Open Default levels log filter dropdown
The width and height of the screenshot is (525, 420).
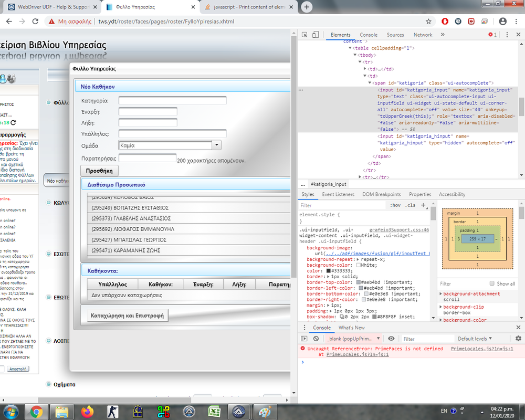point(475,339)
